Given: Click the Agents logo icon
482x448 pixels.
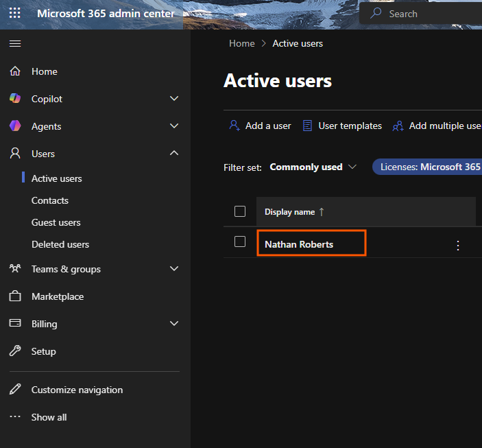Looking at the screenshot, I should [x=15, y=126].
